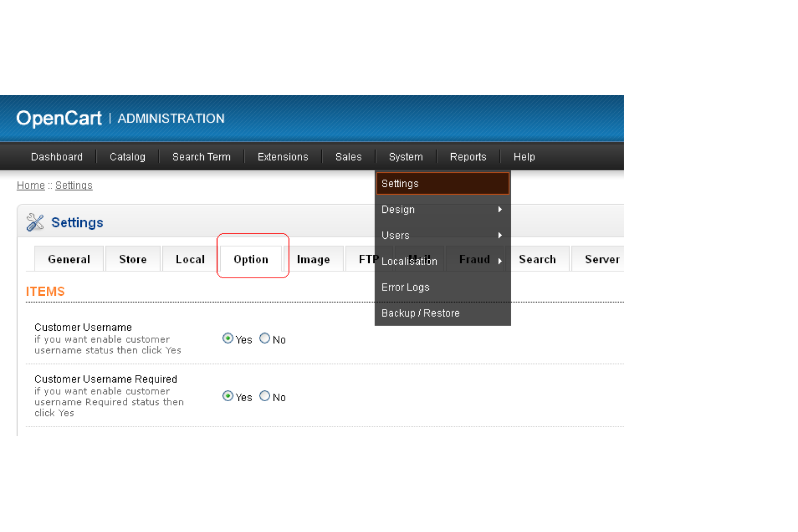The width and height of the screenshot is (798, 532).
Task: Open the Help menu
Action: coord(524,157)
